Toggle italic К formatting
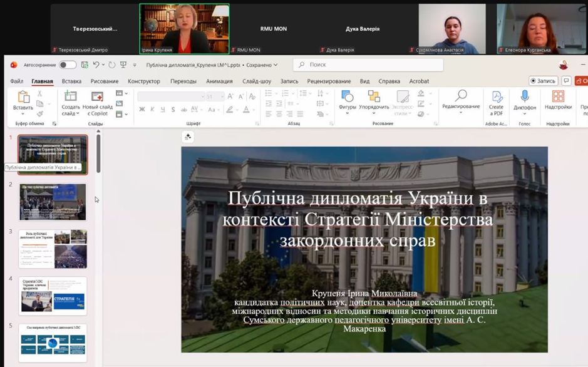 point(152,110)
